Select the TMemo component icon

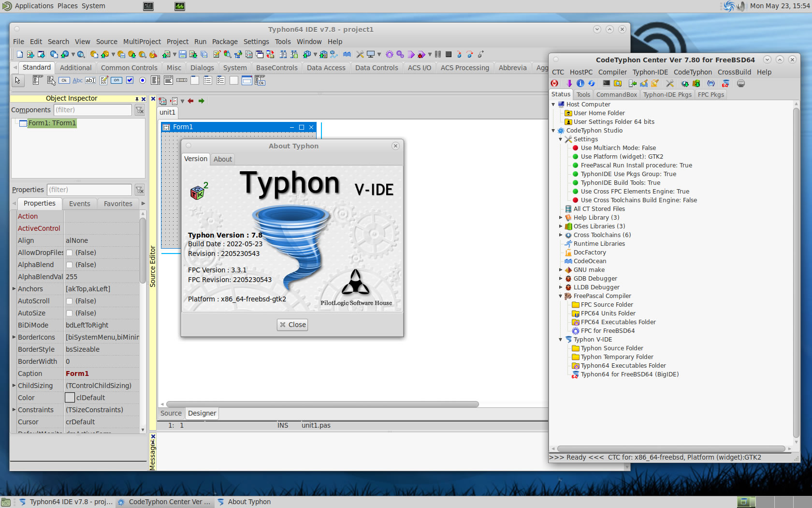pos(104,80)
